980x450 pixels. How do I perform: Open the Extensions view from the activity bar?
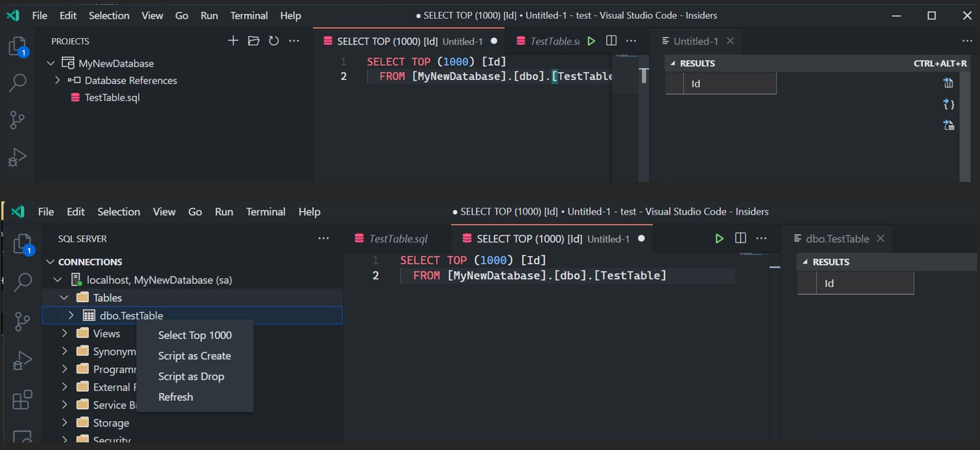22,399
